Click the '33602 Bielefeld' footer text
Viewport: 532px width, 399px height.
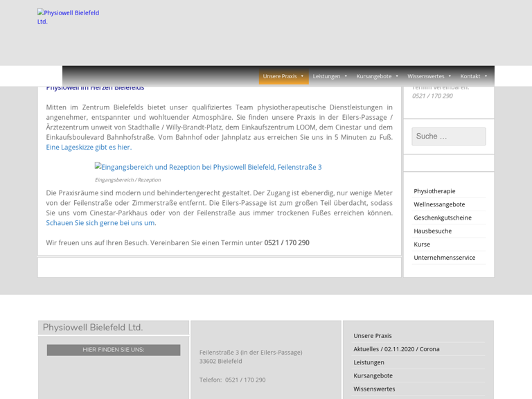tap(220, 361)
